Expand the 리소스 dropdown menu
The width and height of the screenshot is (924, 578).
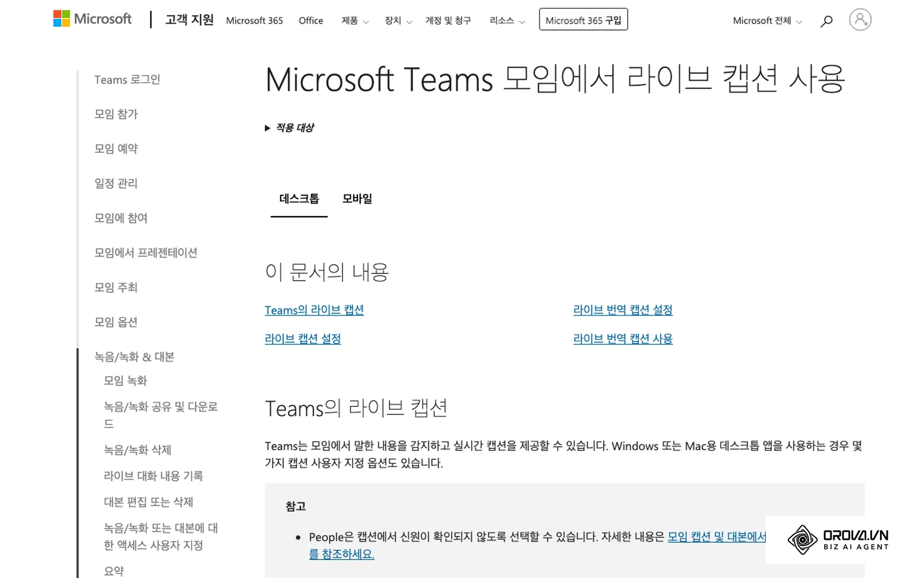tap(507, 21)
